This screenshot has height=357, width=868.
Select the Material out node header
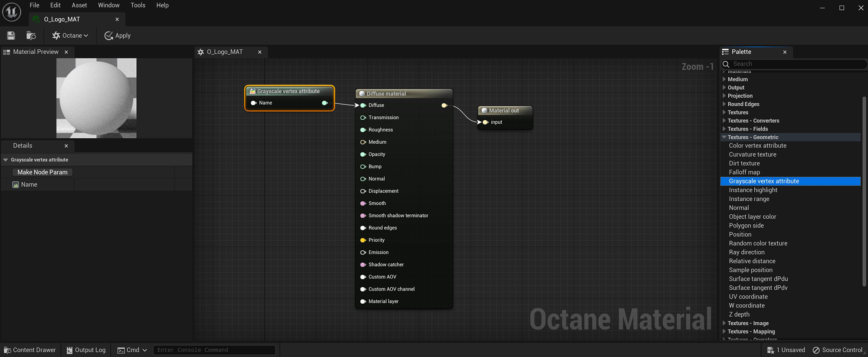click(x=505, y=111)
